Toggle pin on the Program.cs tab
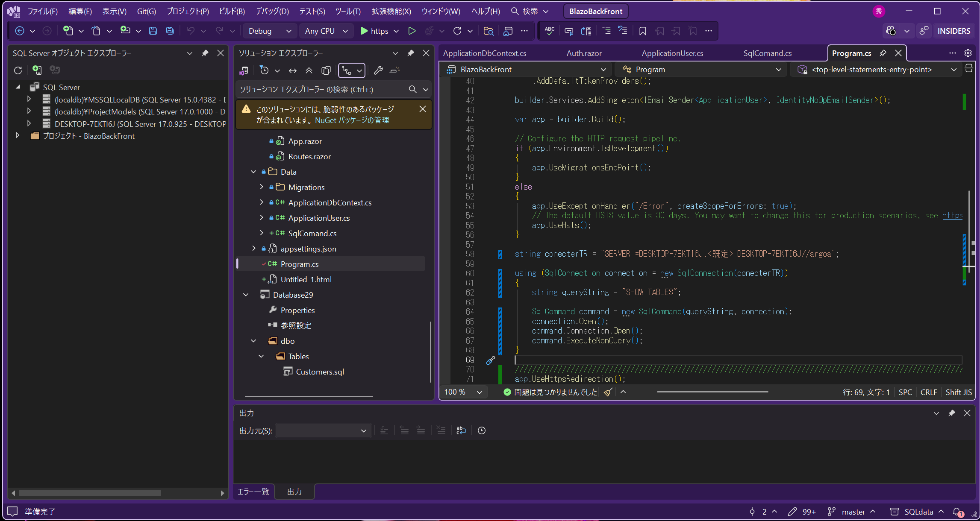The width and height of the screenshot is (980, 521). click(883, 53)
